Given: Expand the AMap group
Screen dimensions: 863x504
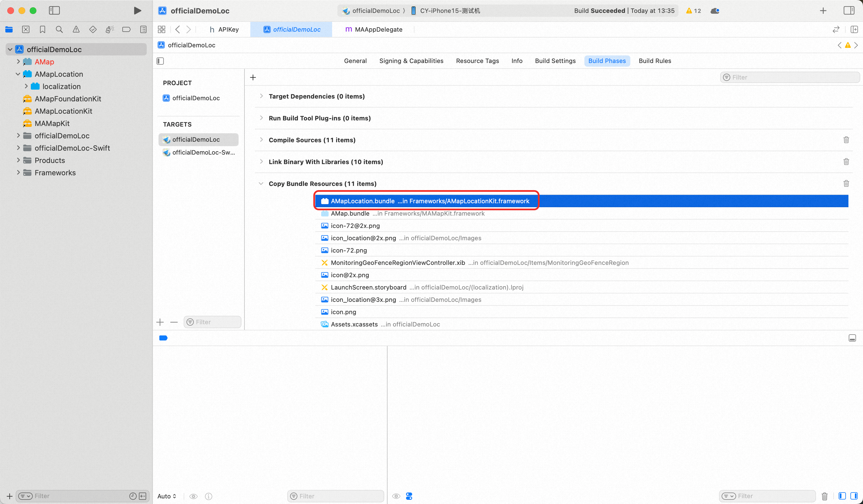Looking at the screenshot, I should [x=18, y=62].
